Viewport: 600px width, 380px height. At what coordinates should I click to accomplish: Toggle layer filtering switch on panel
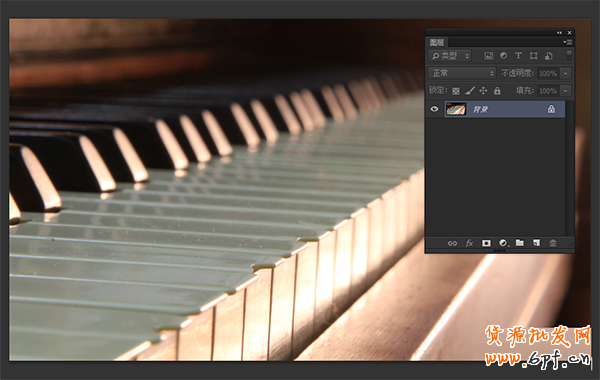(569, 55)
